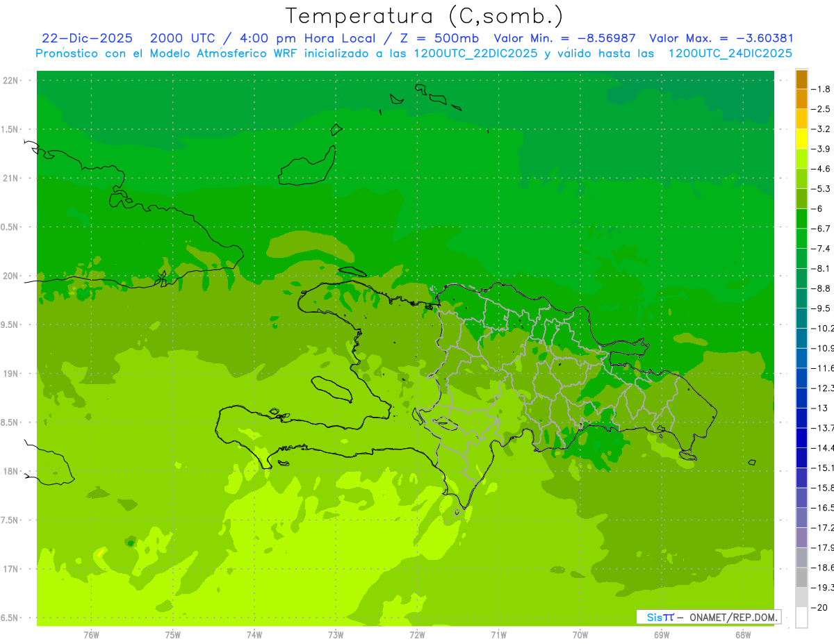The width and height of the screenshot is (834, 644).
Task: Click the 'SisTT - ONAMET/REP.DOM.' credit label
Action: 709,617
